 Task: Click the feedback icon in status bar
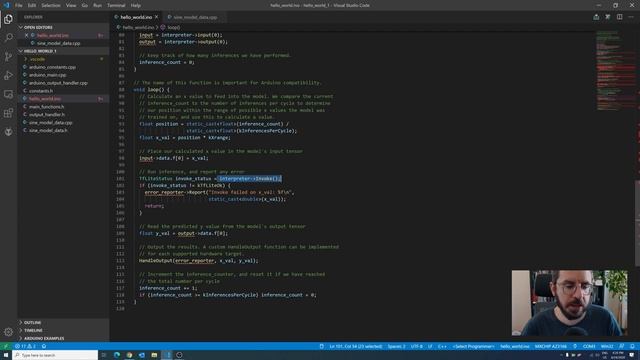tap(621, 346)
